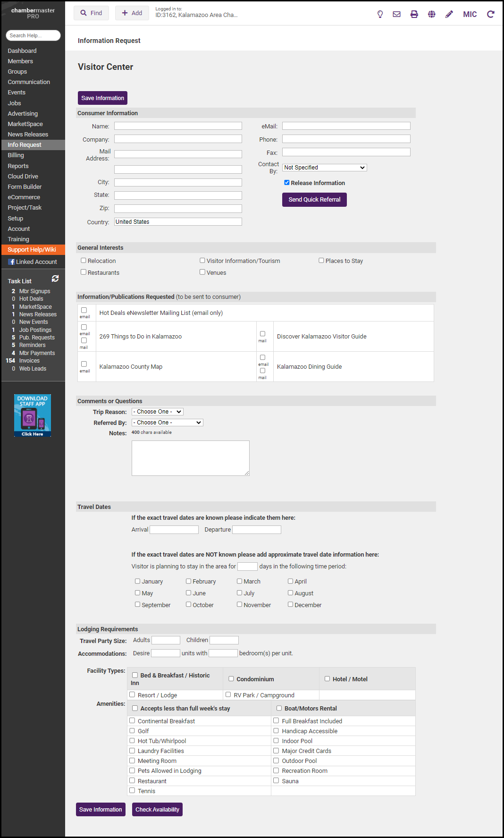The width and height of the screenshot is (504, 838).
Task: Click the pencil edit icon
Action: [x=449, y=14]
